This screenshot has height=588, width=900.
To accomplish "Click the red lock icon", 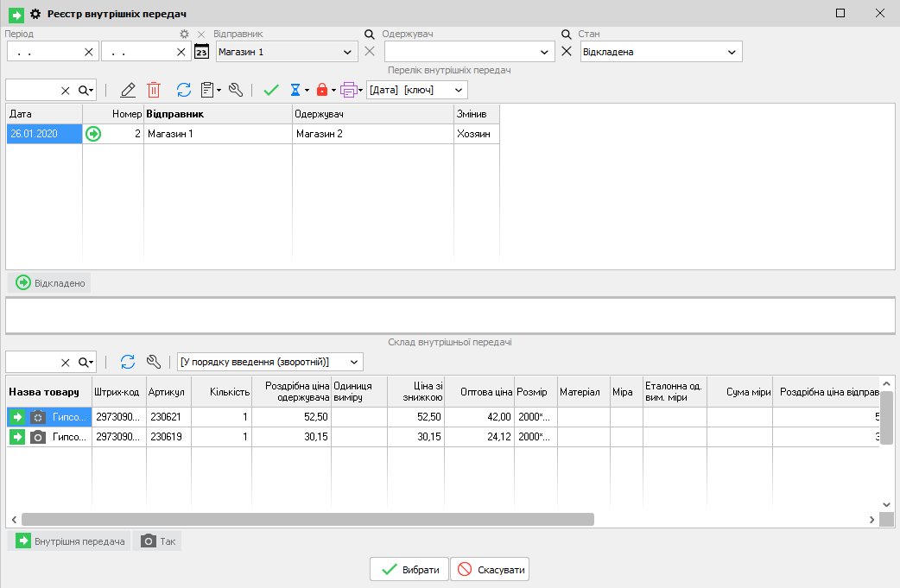I will (x=322, y=90).
